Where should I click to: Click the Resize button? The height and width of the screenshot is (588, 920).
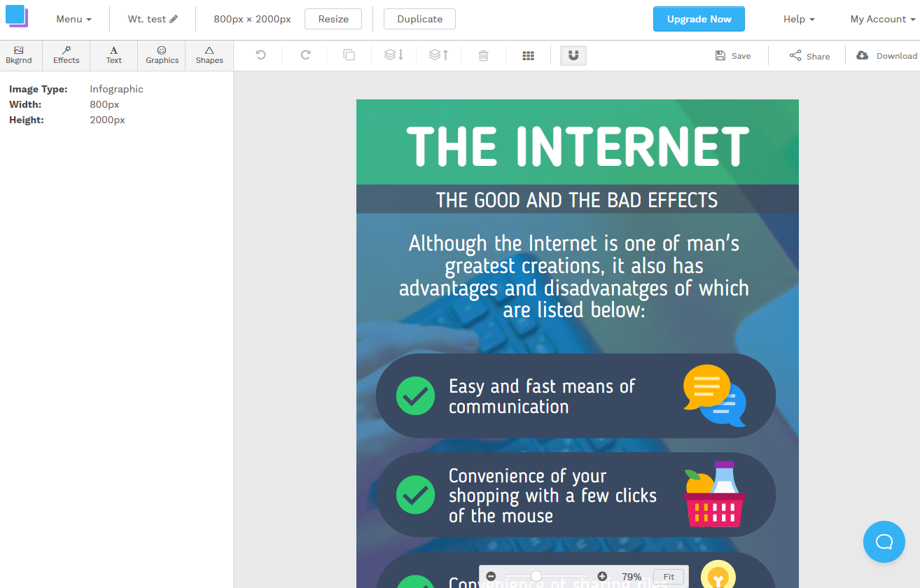pos(333,19)
